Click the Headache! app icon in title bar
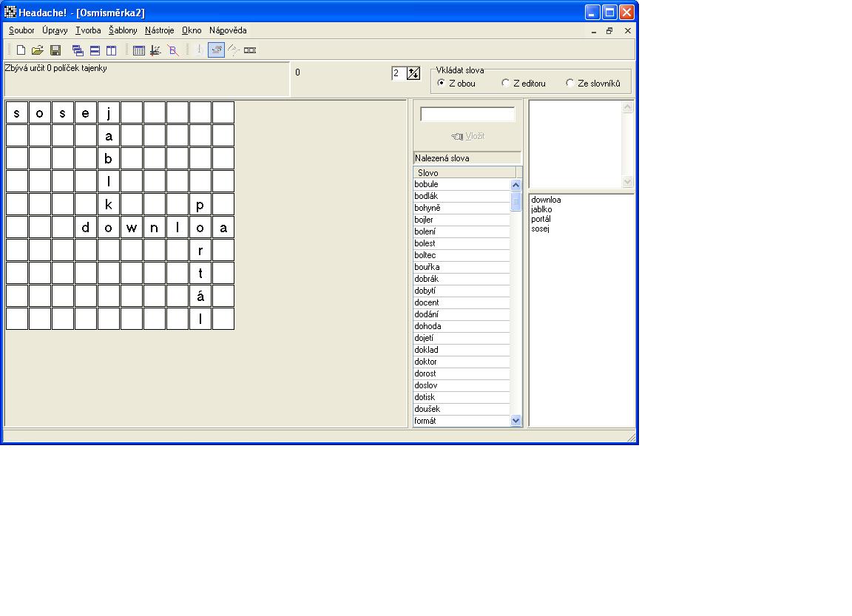The height and width of the screenshot is (616, 852). click(x=10, y=12)
